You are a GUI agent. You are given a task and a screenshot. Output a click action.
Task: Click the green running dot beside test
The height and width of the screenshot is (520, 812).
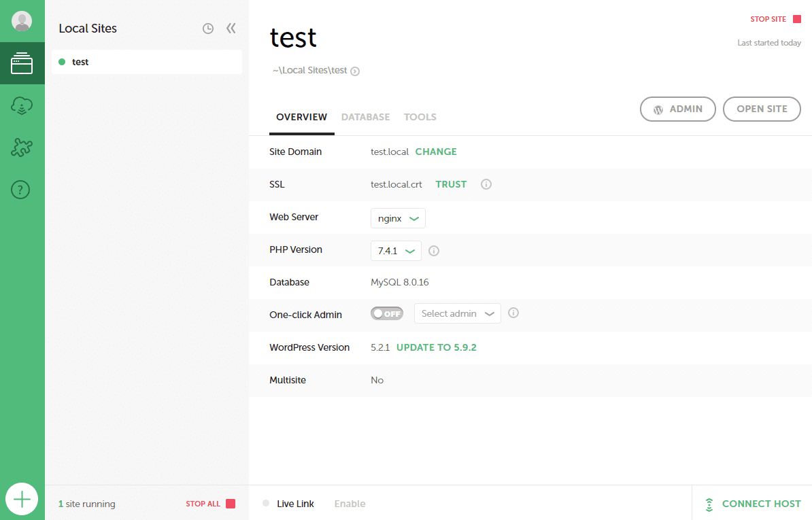(x=62, y=62)
